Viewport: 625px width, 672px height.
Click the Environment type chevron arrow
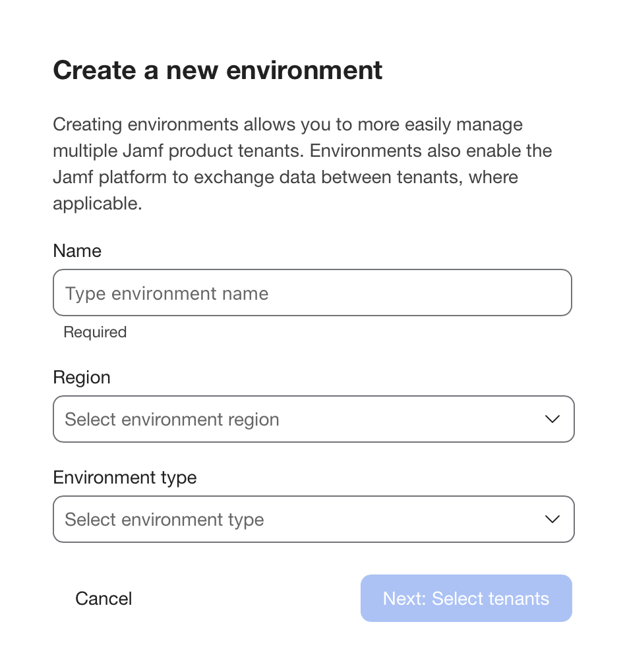click(x=552, y=519)
